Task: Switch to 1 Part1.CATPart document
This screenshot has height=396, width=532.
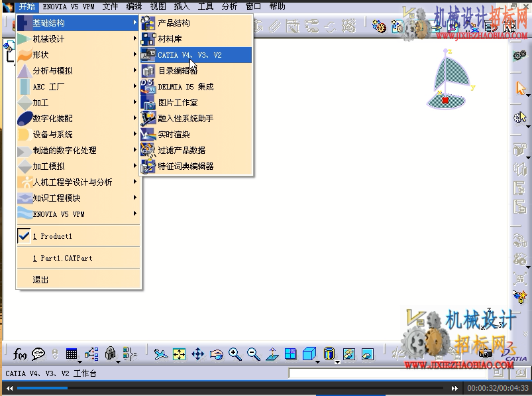Action: (x=78, y=258)
